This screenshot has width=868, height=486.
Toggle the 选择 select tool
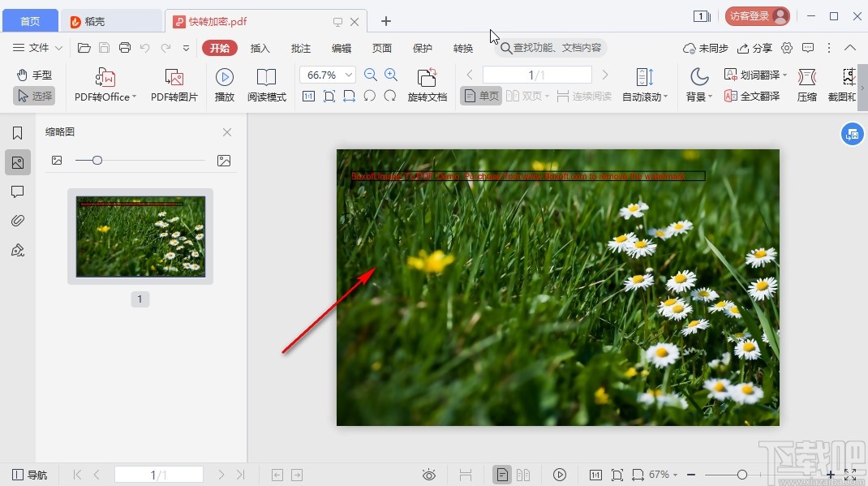pos(34,96)
